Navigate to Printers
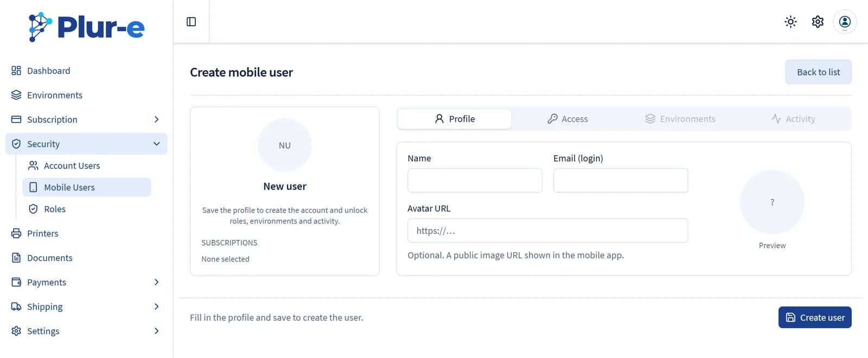The image size is (868, 358). coord(86,233)
